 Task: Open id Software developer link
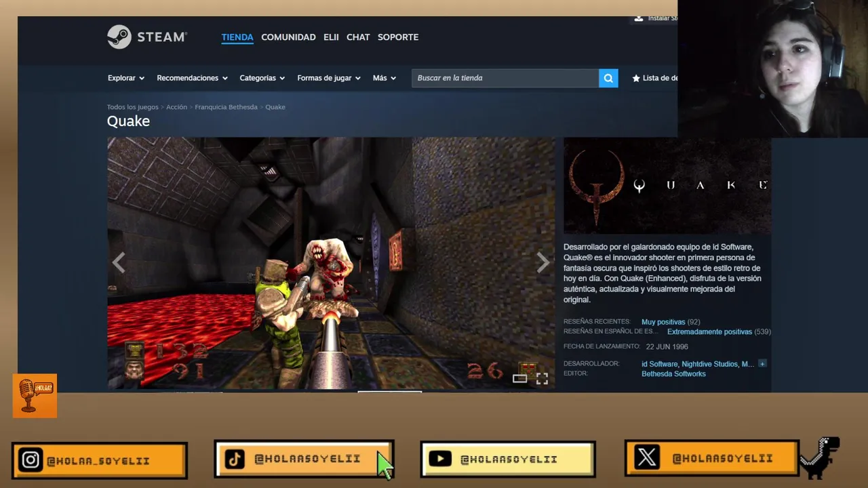pyautogui.click(x=660, y=364)
